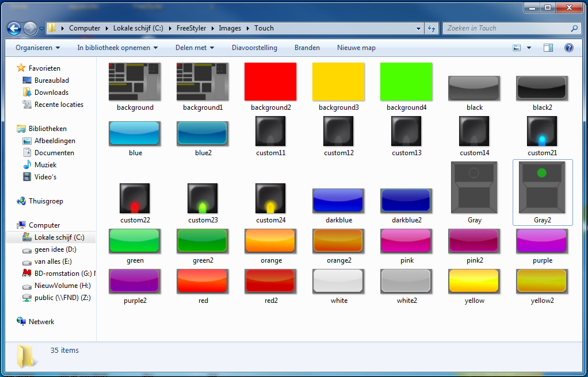This screenshot has width=588, height=377.
Task: Expand the view options dropdown arrow
Action: [529, 48]
